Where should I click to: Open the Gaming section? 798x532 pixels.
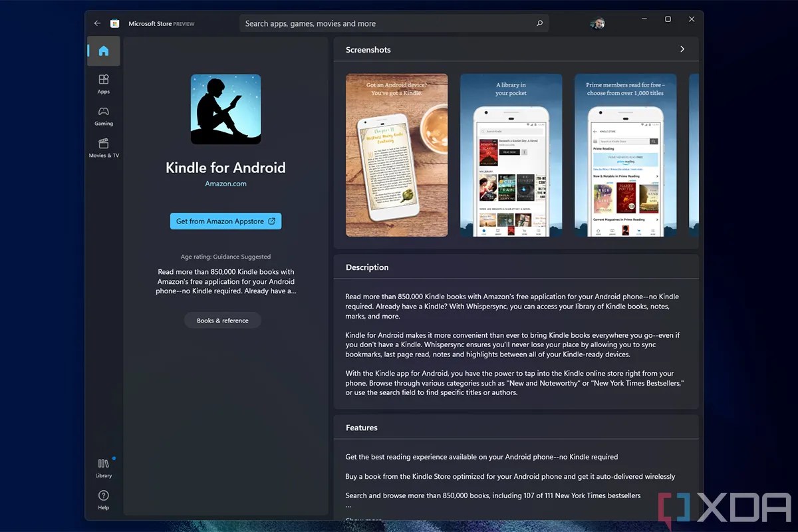104,116
